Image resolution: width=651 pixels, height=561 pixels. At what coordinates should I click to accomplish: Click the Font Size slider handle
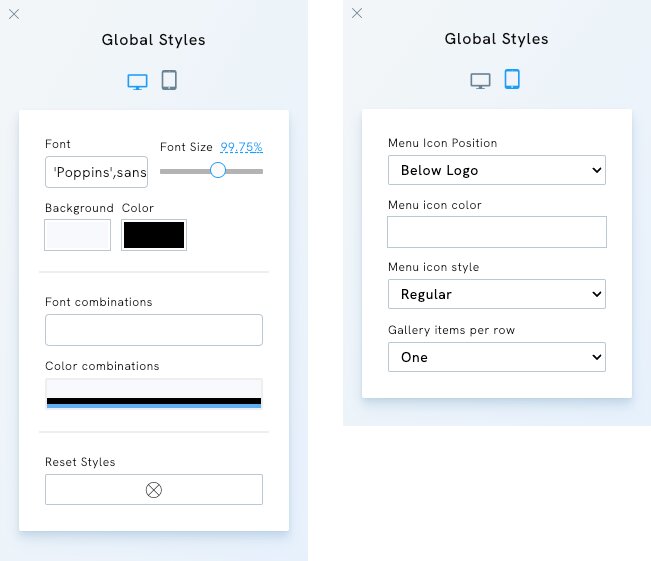218,170
